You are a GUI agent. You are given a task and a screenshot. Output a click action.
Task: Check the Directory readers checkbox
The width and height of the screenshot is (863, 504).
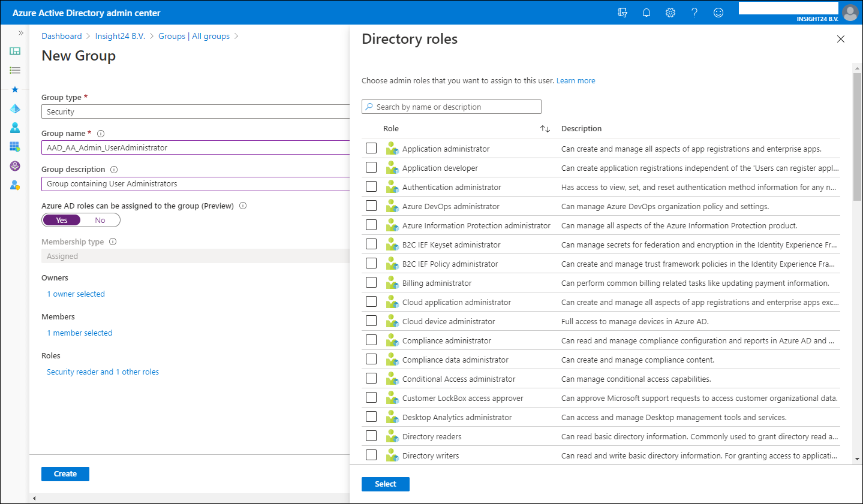point(371,436)
